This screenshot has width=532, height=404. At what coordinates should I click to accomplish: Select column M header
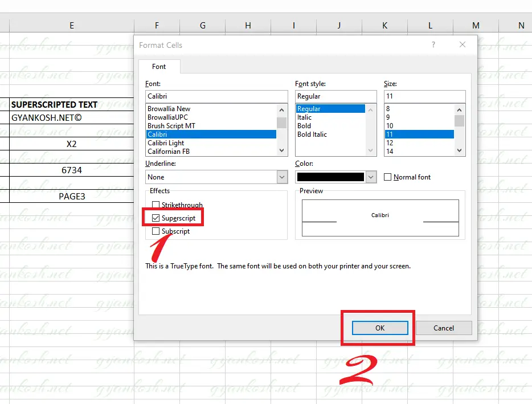(x=476, y=26)
